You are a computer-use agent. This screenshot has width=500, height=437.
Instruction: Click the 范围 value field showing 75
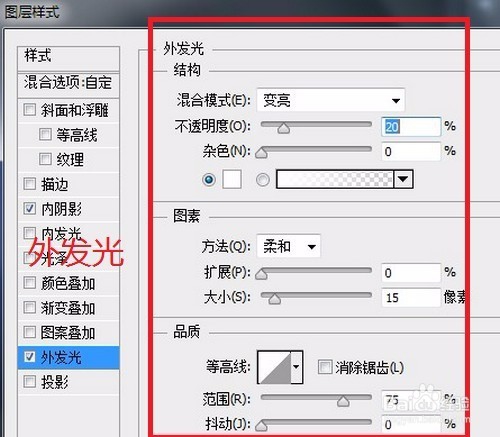[411, 399]
